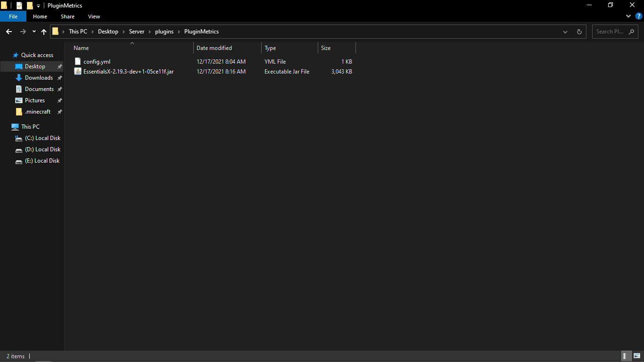Open the File menu tab
This screenshot has width=644, height=362.
point(13,16)
